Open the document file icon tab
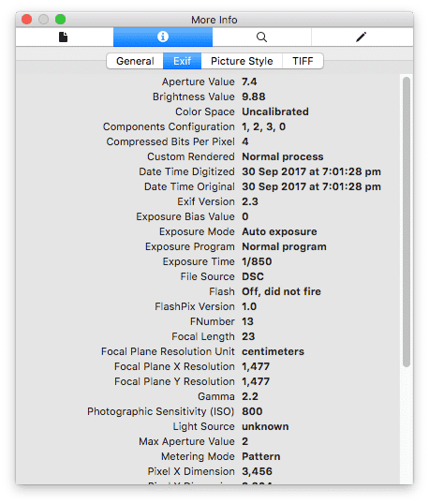Viewport: 429px width, 504px height. [65, 37]
